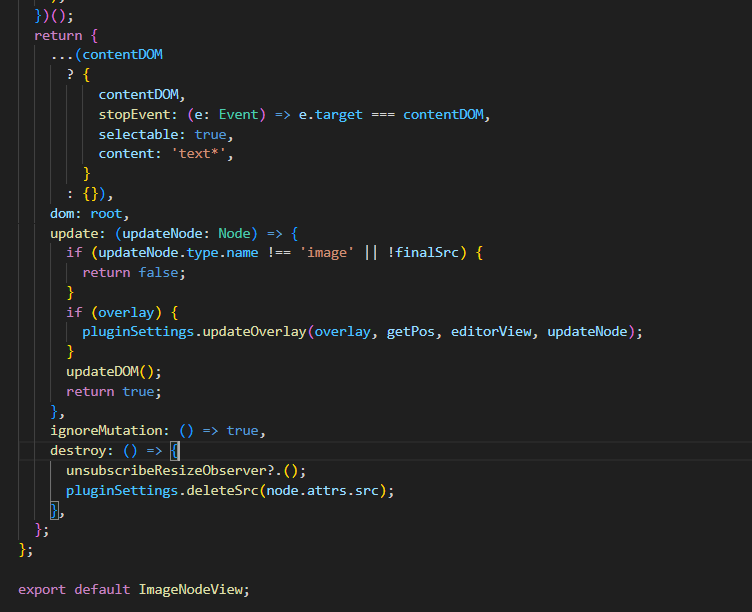Click 'content' property name
The width and height of the screenshot is (752, 612).
click(126, 154)
